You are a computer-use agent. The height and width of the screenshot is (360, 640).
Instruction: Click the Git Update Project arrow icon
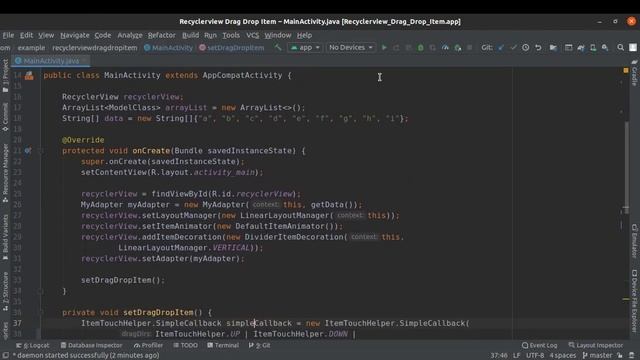click(x=501, y=48)
